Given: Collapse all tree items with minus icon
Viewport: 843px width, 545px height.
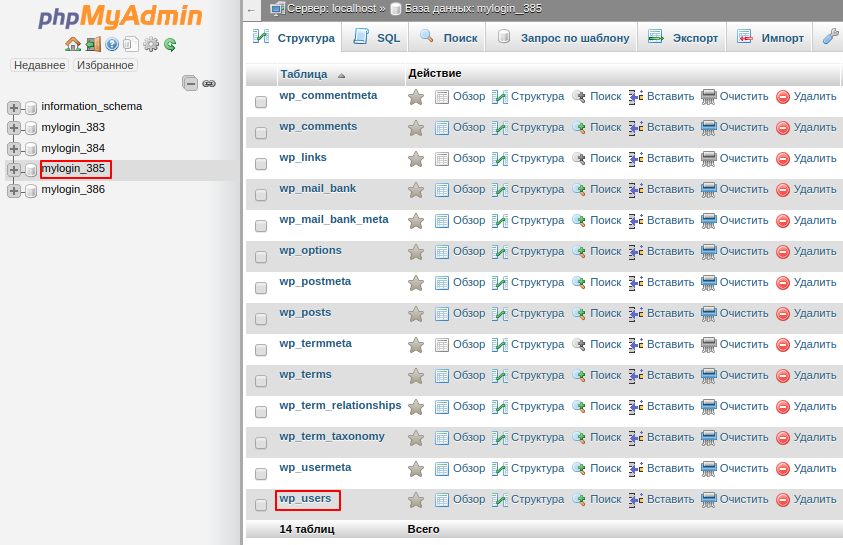Looking at the screenshot, I should [190, 84].
